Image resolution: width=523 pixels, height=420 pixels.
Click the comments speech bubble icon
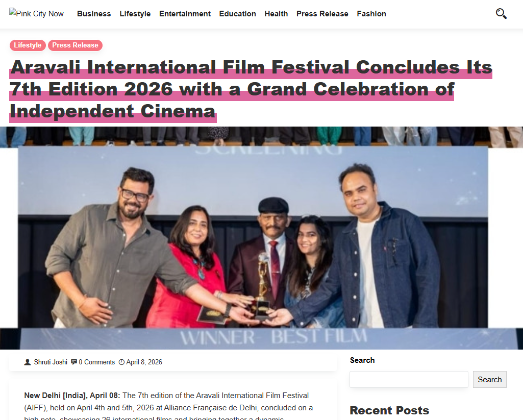click(x=74, y=362)
